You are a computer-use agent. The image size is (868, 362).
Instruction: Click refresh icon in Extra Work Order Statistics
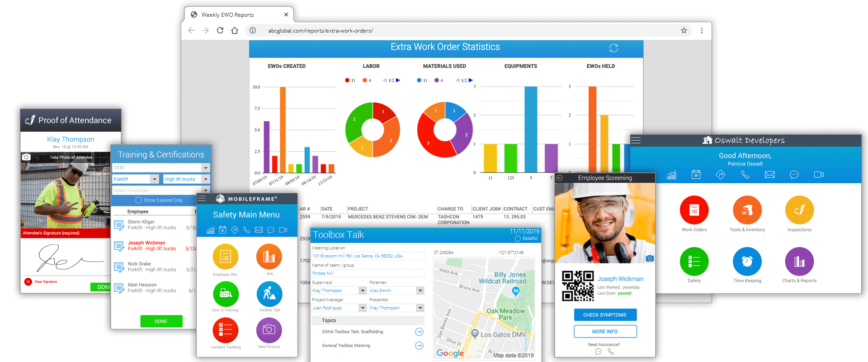pos(613,48)
